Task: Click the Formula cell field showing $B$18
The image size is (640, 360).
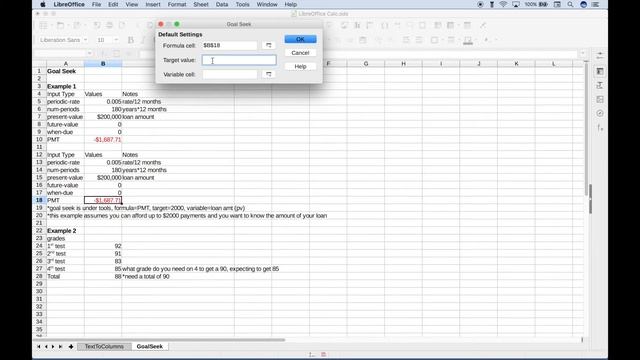Action: (x=230, y=45)
